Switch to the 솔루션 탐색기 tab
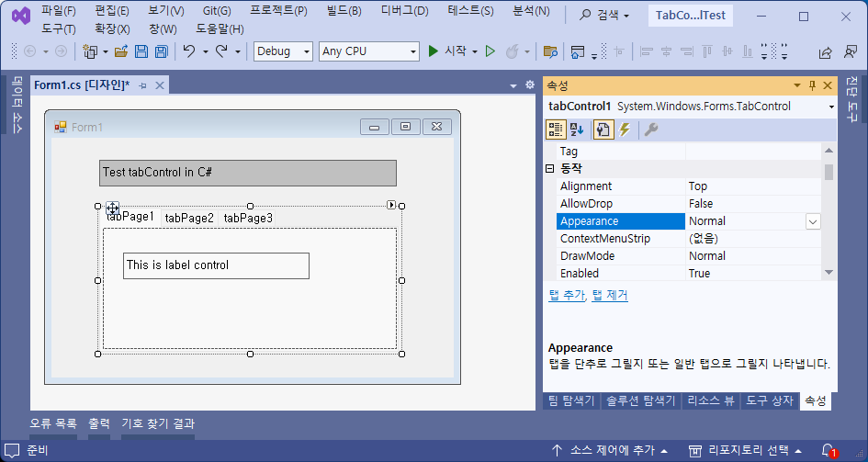 (x=640, y=400)
